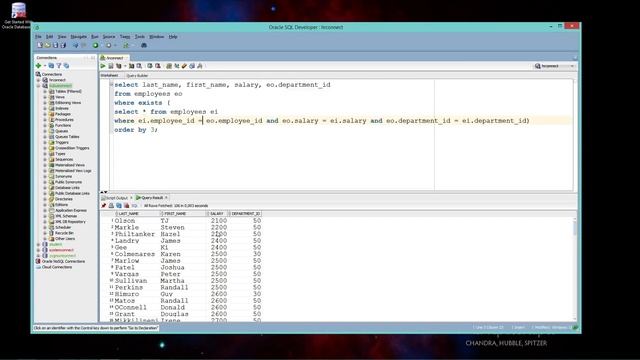Expand the Tables (Filtered) tree node
This screenshot has width=640, height=360.
click(45, 91)
